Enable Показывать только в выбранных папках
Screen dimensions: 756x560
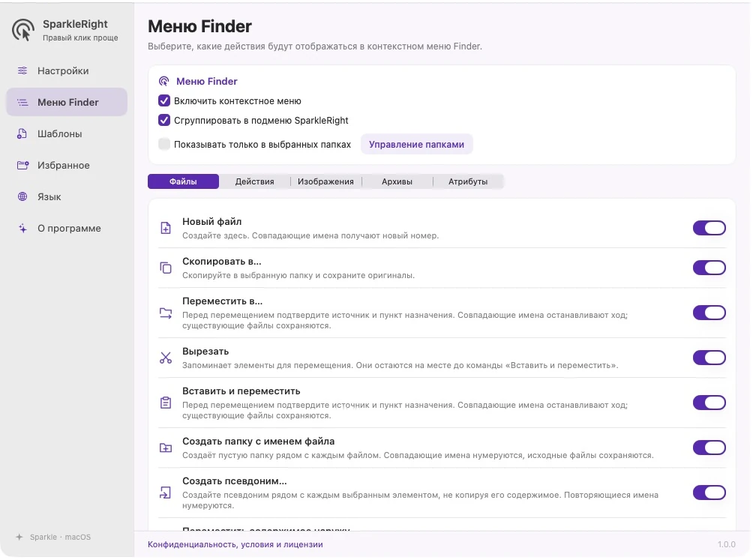164,144
